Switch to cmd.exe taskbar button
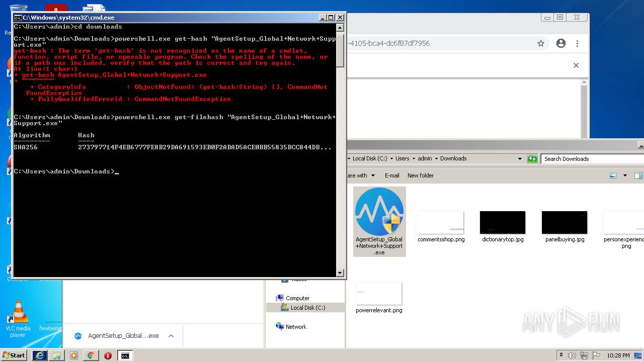This screenshot has width=644, height=362. pos(125,355)
